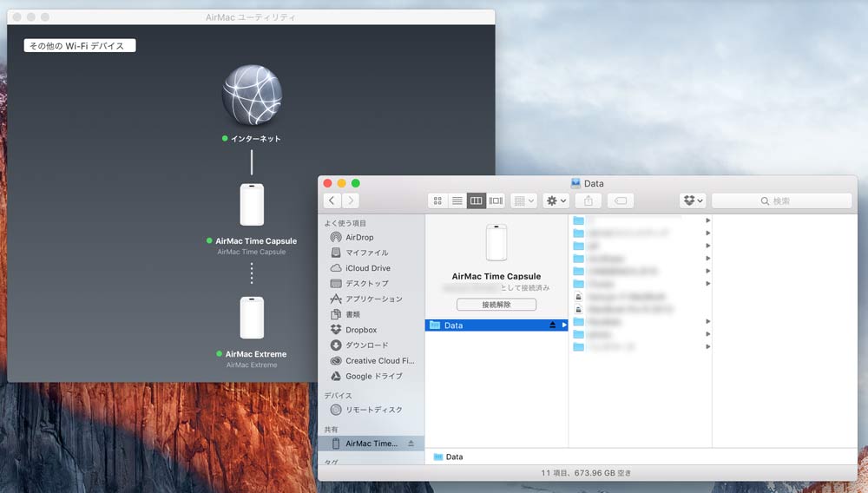868x493 pixels.
Task: Click the Share button in Finder toolbar
Action: pos(589,200)
